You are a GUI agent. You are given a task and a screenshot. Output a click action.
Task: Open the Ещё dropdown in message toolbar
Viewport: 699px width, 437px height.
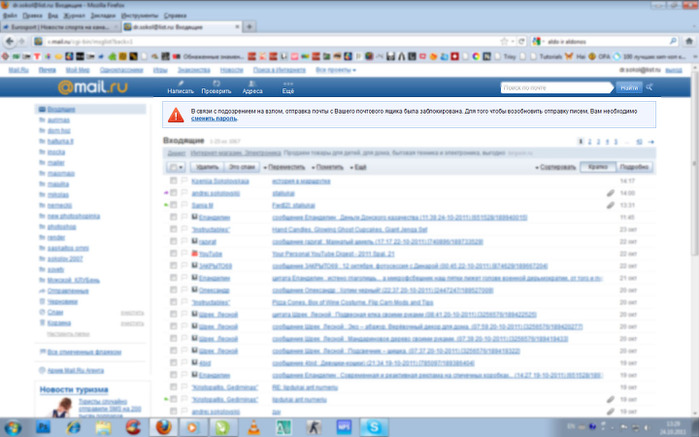pos(358,167)
